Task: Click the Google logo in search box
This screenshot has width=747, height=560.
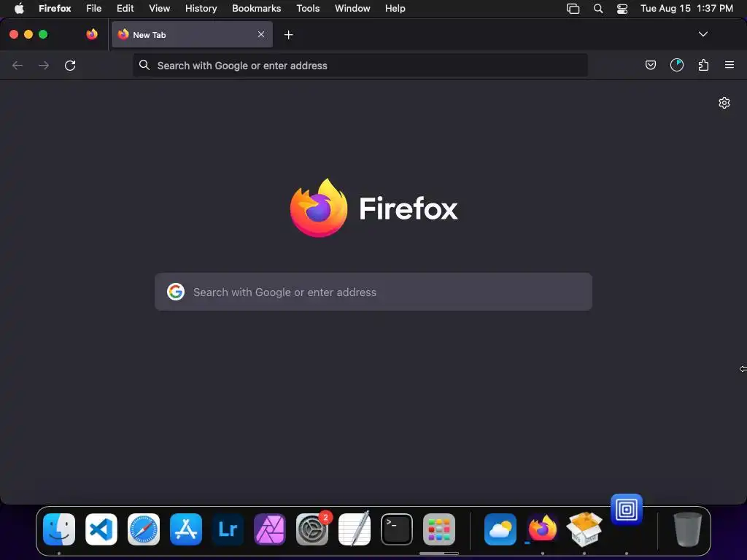Action: (x=176, y=292)
